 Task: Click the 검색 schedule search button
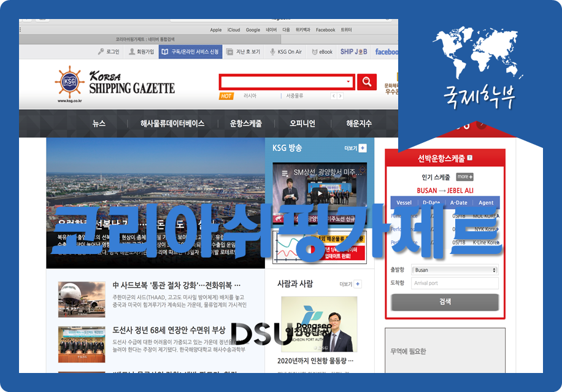tap(445, 302)
